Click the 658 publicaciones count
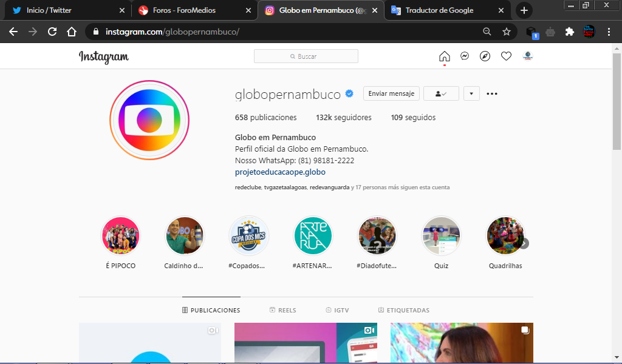The image size is (622, 364). pyautogui.click(x=265, y=117)
